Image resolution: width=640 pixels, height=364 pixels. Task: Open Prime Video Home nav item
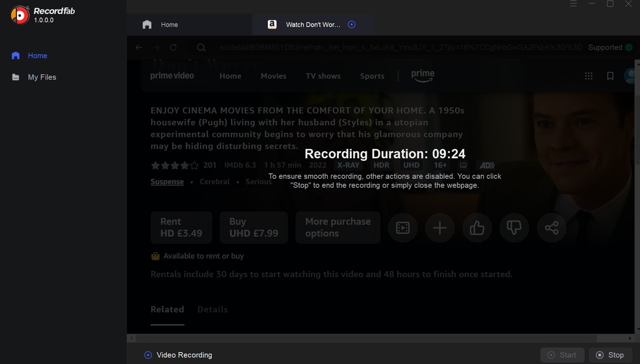click(x=230, y=76)
